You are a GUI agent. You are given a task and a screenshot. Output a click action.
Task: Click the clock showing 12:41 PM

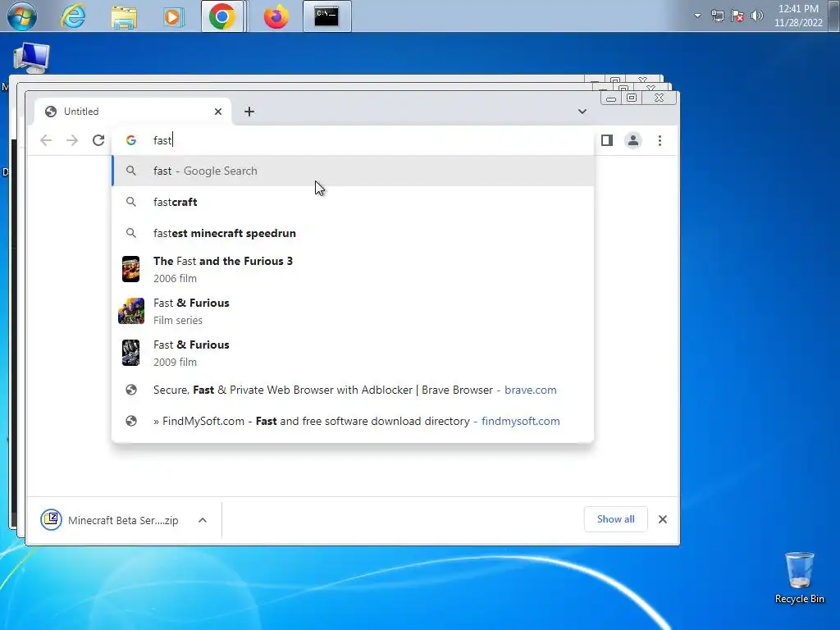(798, 16)
